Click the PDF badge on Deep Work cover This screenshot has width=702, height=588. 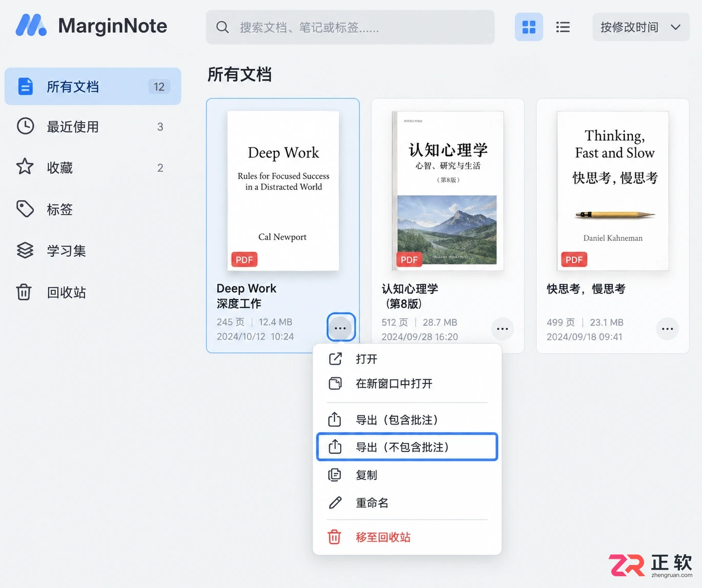tap(244, 260)
